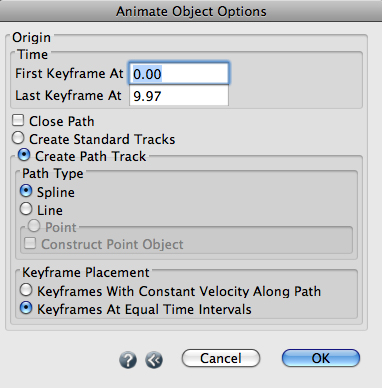382x388 pixels.
Task: Select the Create Path Track radio button
Action: (x=24, y=155)
